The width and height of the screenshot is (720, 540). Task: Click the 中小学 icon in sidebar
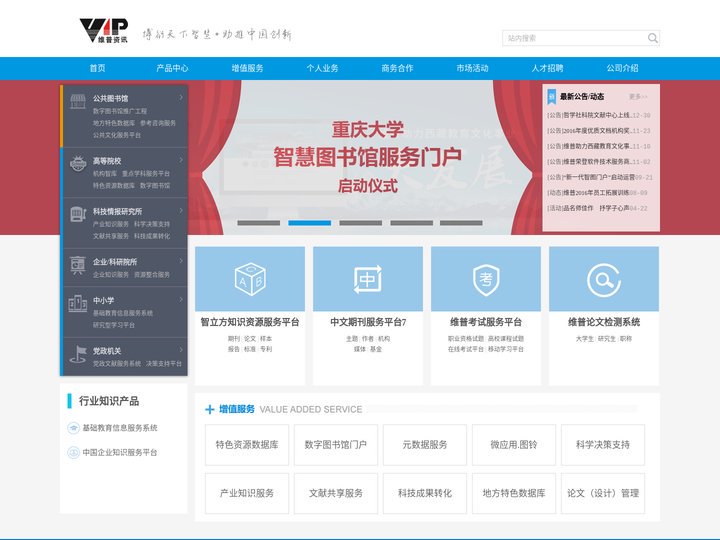pos(78,304)
